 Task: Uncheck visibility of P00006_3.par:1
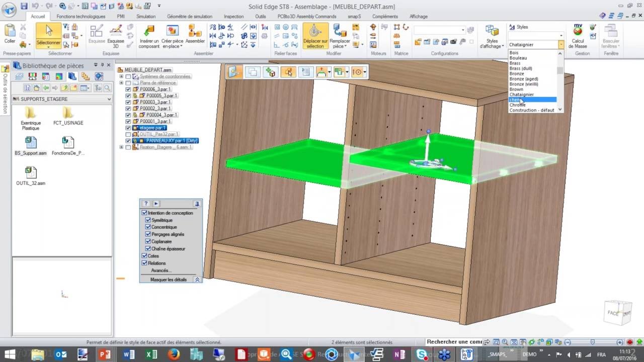pyautogui.click(x=128, y=89)
